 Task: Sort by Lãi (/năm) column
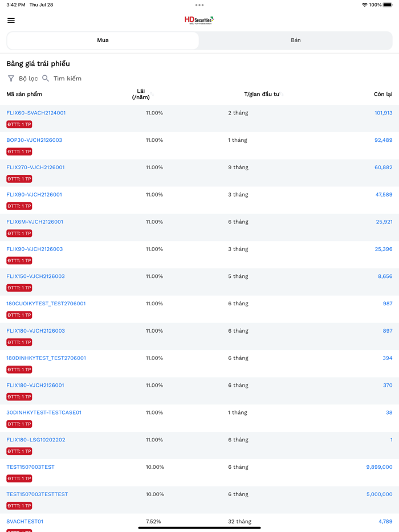tap(142, 94)
